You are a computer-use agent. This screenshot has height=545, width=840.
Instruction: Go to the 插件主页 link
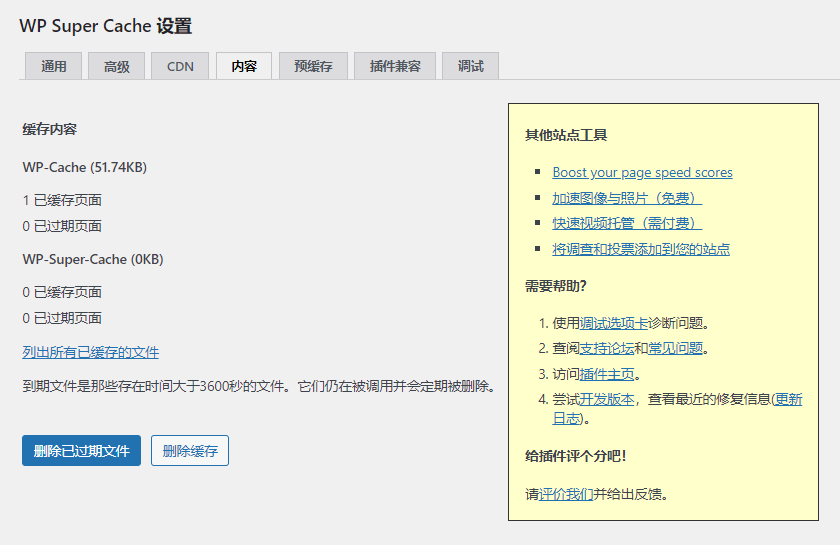tap(607, 374)
